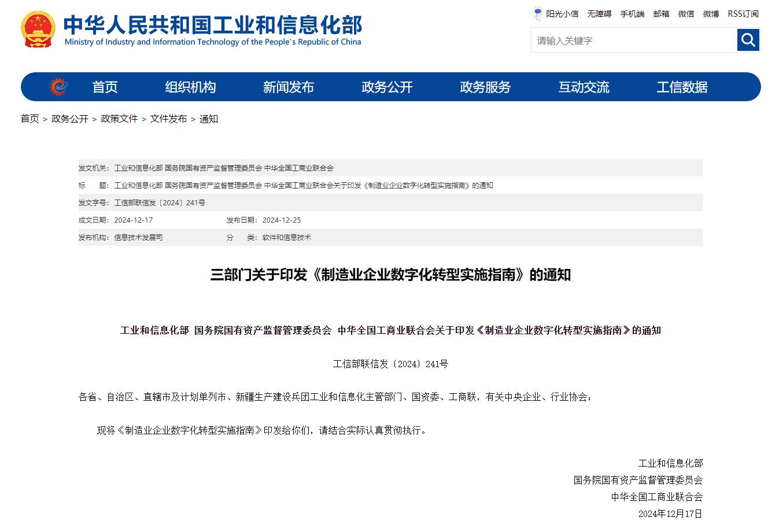Click the 邮箱 link in header
779x532 pixels.
pos(661,14)
